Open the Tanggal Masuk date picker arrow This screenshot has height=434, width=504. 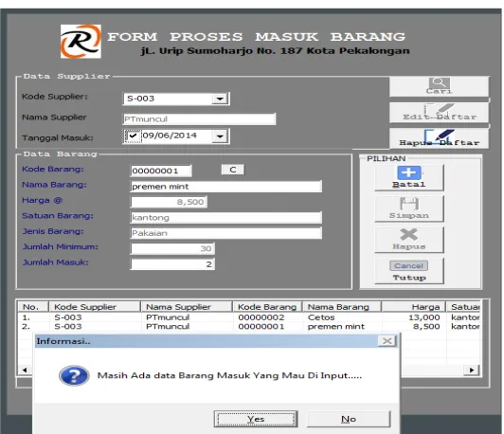(220, 136)
